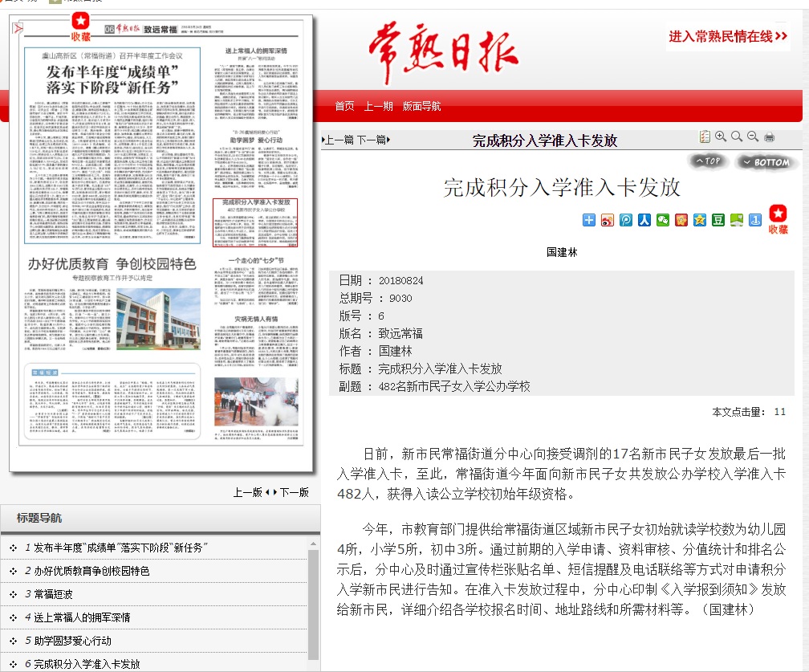The height and width of the screenshot is (672, 809).
Task: Share article via Sina Weibo icon
Action: (x=608, y=220)
